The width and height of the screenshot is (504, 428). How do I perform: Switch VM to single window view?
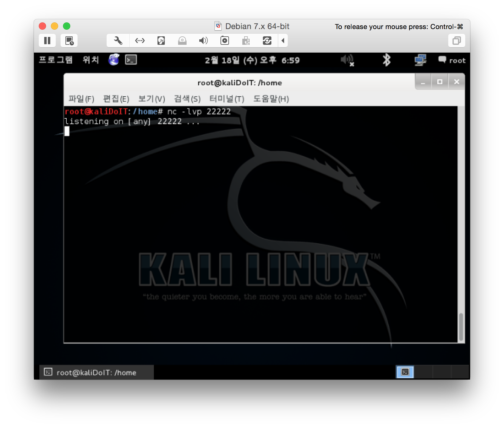pyautogui.click(x=456, y=41)
